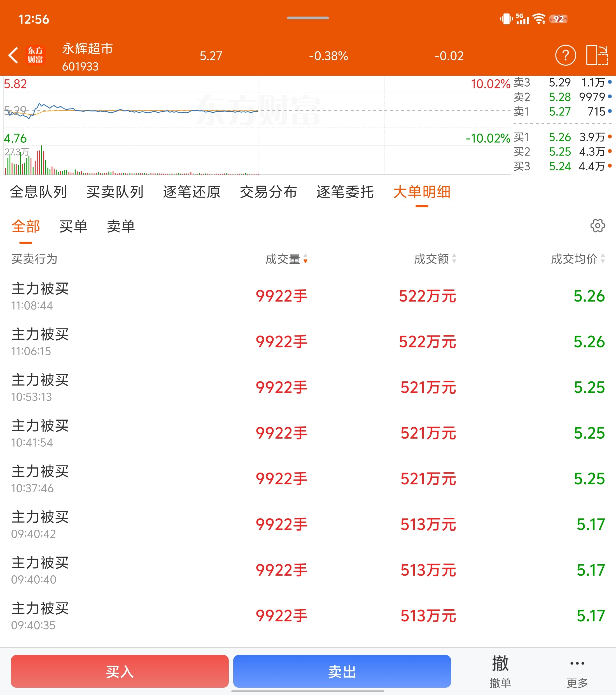
Task: Tap the battery indicator in status bar
Action: (x=559, y=19)
